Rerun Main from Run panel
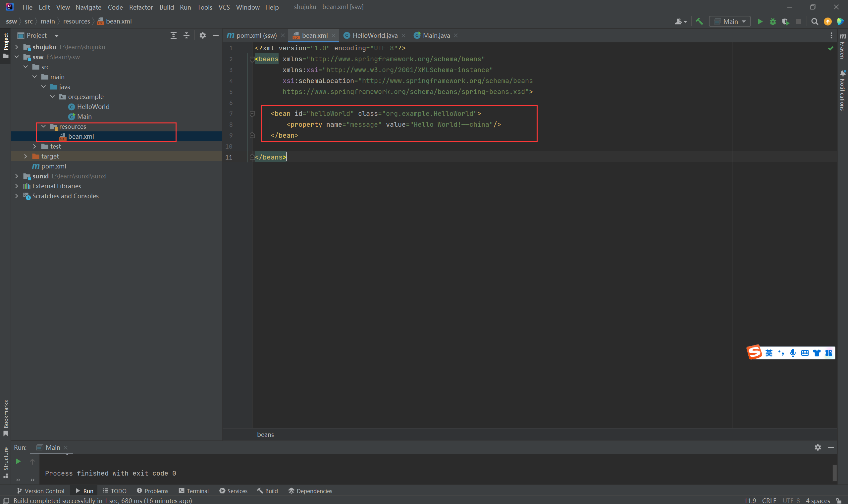This screenshot has width=848, height=504. pos(18,461)
